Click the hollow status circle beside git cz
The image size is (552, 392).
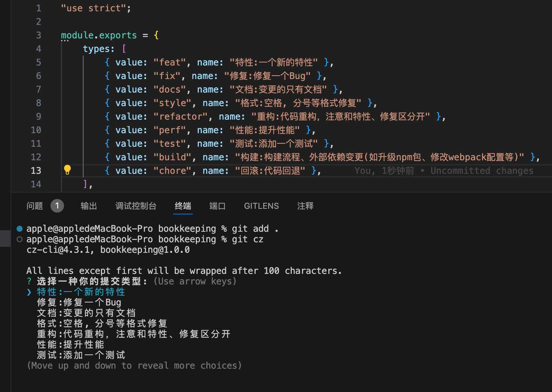coord(20,239)
